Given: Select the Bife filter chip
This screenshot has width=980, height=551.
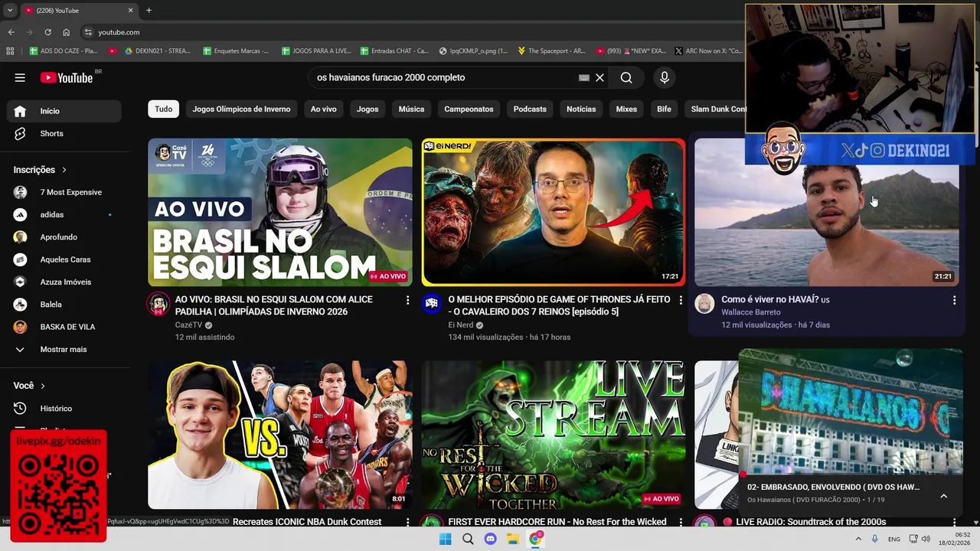Looking at the screenshot, I should click(664, 109).
